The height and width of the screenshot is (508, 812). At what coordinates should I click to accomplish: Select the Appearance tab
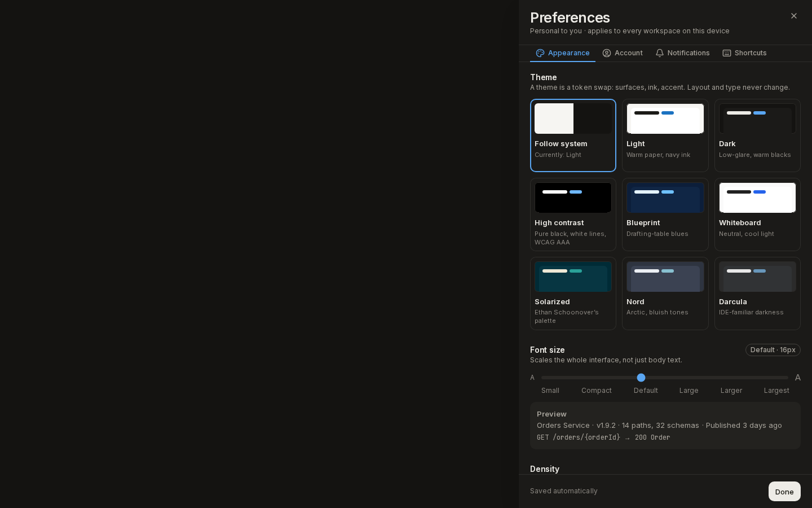(x=563, y=53)
